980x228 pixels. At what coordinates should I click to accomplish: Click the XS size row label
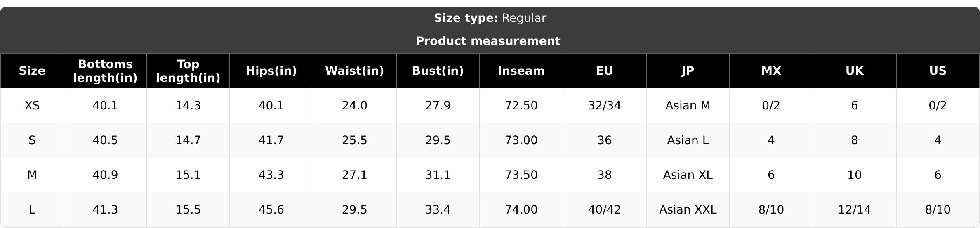(x=32, y=106)
